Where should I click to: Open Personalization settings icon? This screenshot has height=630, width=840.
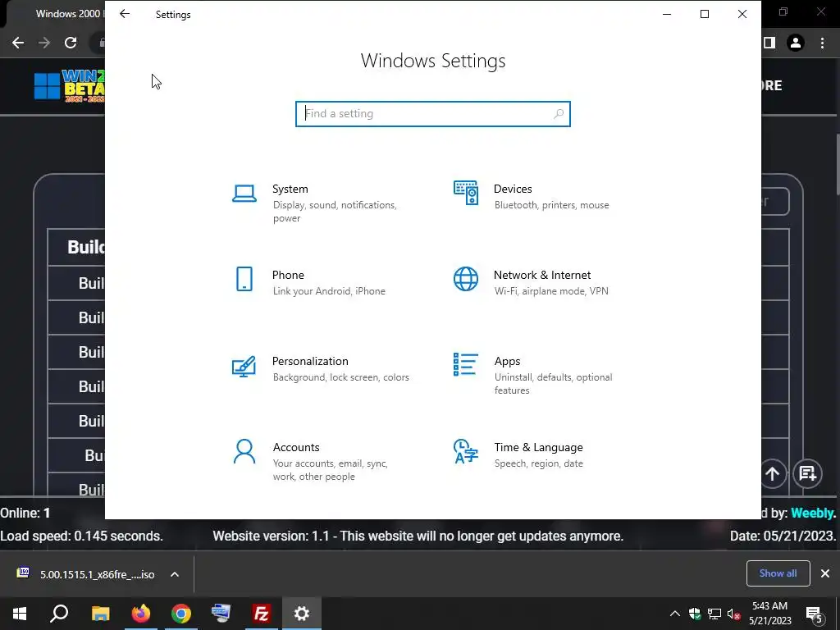[244, 367]
